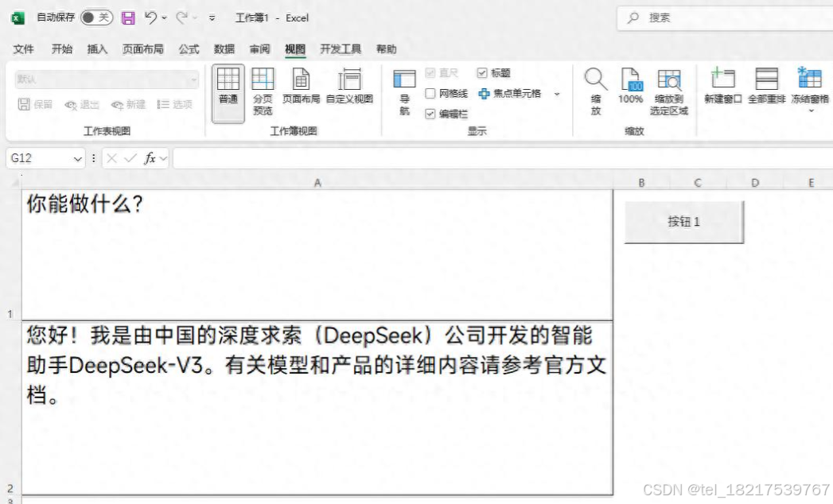Disable the 标题 (Headings) checkbox
This screenshot has height=504, width=833.
pos(481,73)
